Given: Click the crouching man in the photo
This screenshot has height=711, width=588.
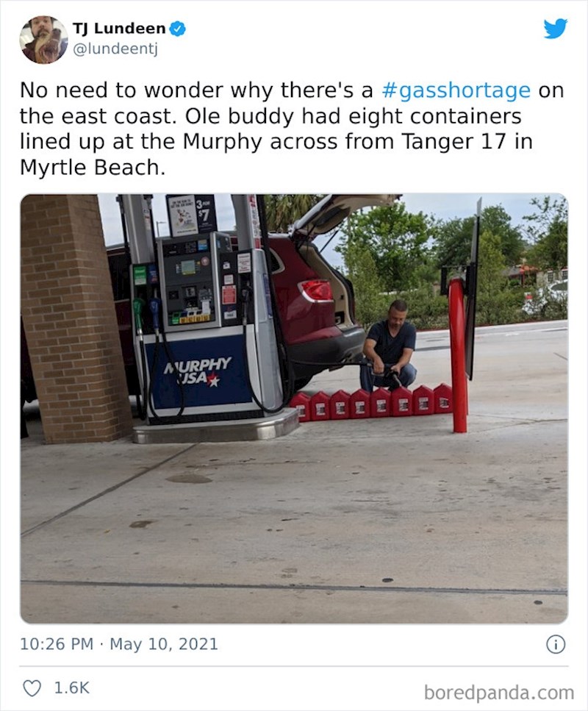Looking at the screenshot, I should coord(389,346).
